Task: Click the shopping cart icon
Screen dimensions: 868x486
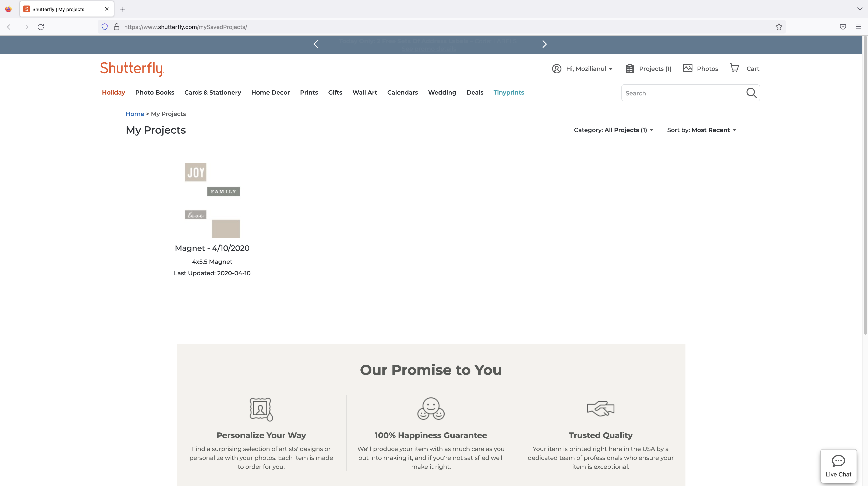Action: (734, 68)
